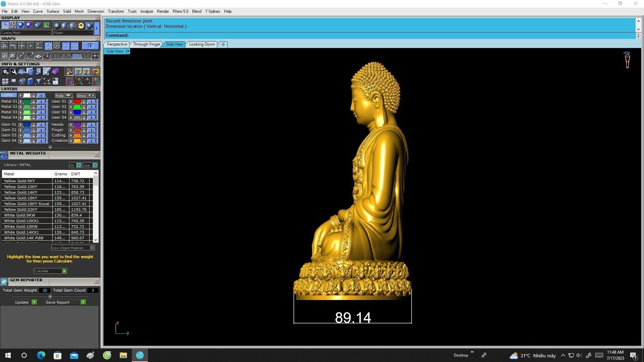Toggle Heads layer on/off switch
The image size is (644, 362).
pos(91,125)
